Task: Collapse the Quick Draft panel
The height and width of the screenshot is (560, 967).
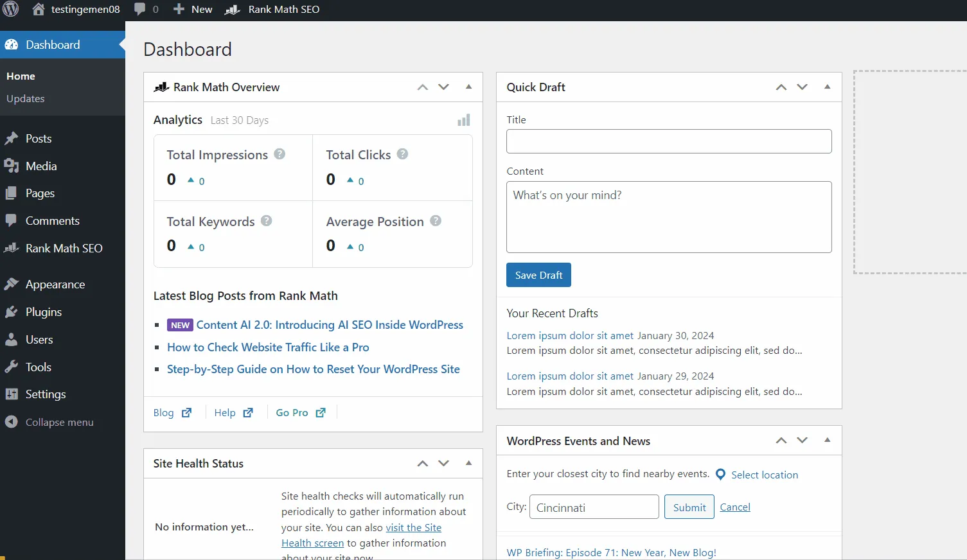Action: (827, 87)
